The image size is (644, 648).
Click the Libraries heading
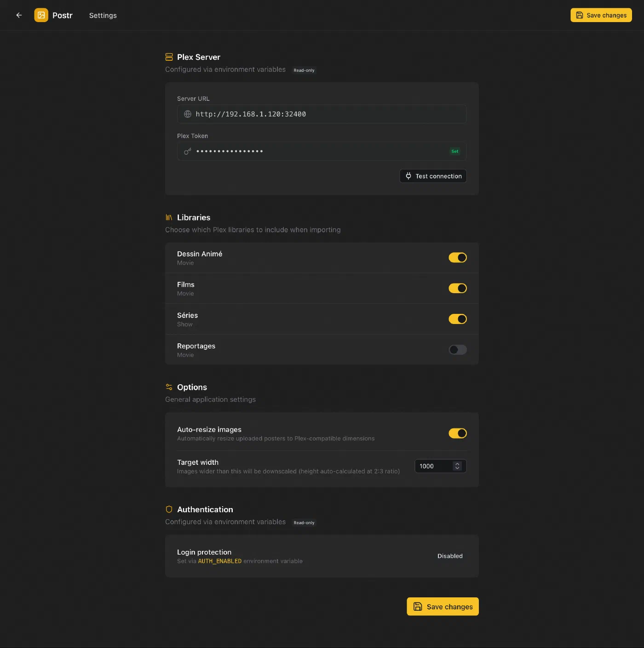tap(194, 218)
